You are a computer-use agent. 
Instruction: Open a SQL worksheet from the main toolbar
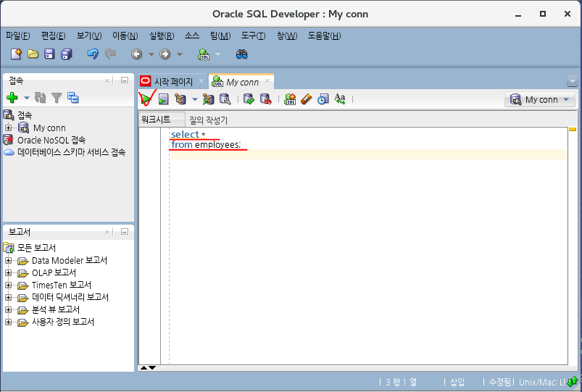204,54
